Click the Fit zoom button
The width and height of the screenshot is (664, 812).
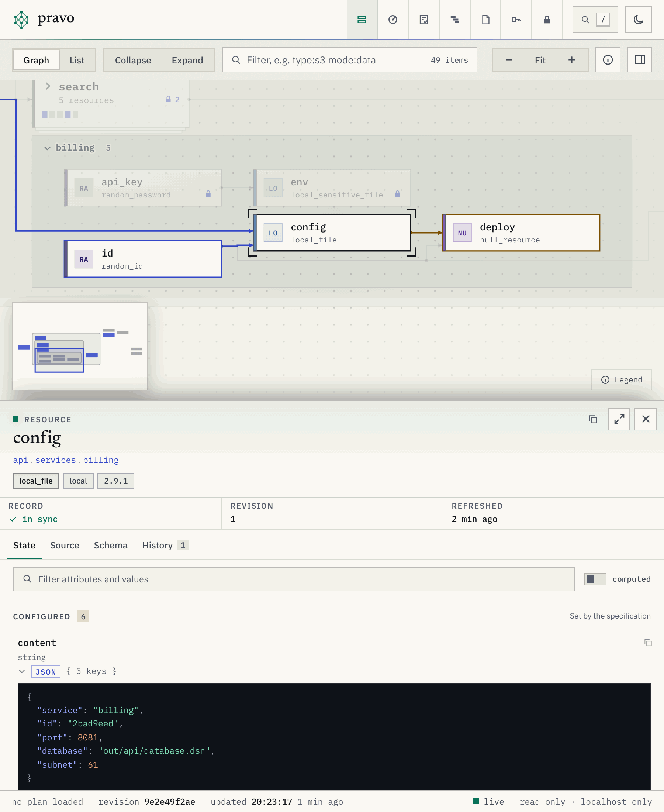(540, 60)
